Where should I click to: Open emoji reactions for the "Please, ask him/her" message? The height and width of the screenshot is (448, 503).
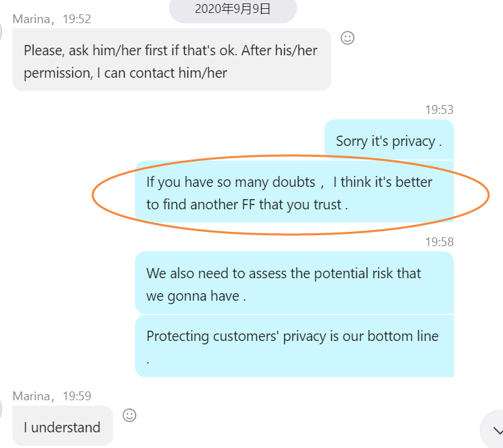pos(348,38)
